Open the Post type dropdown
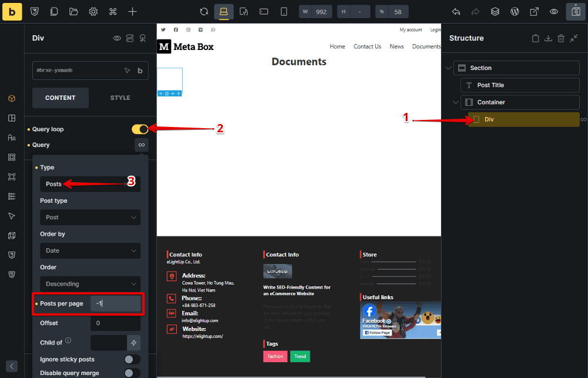The width and height of the screenshot is (588, 378). coord(90,217)
